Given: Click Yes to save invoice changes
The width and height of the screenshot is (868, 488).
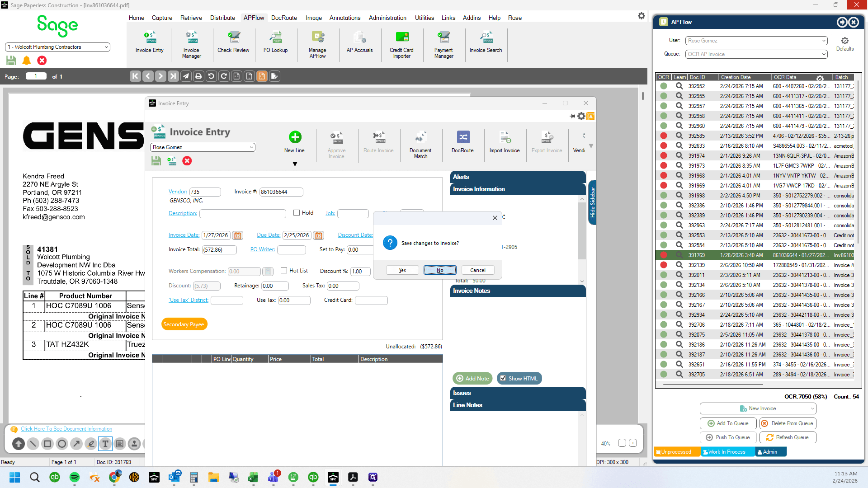Looking at the screenshot, I should (x=402, y=270).
